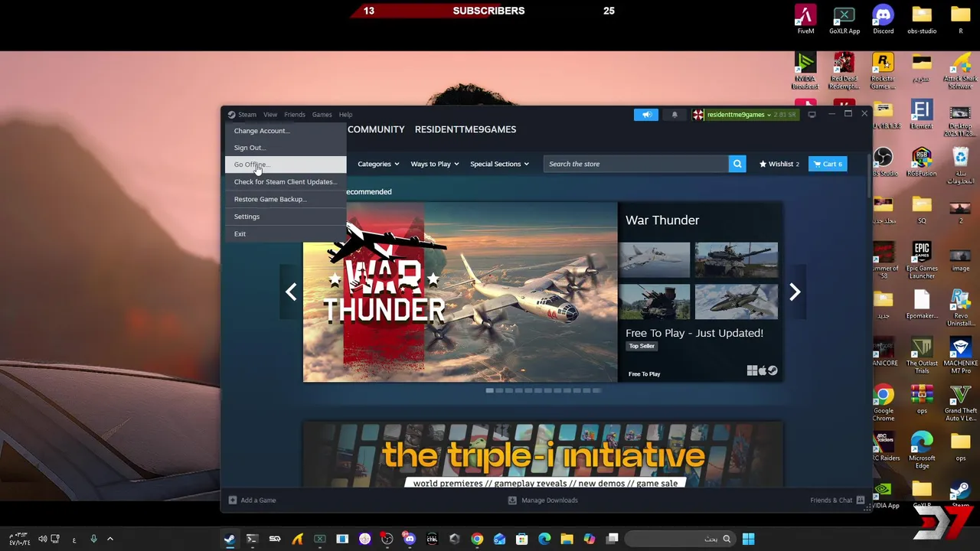The width and height of the screenshot is (980, 551).
Task: Click the triple-i initiative banner
Action: point(543,455)
